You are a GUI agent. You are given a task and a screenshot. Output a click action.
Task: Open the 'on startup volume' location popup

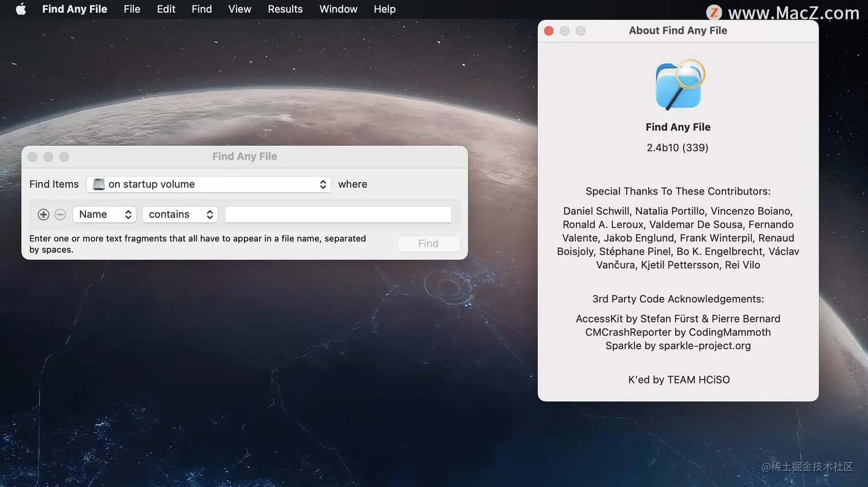point(209,184)
